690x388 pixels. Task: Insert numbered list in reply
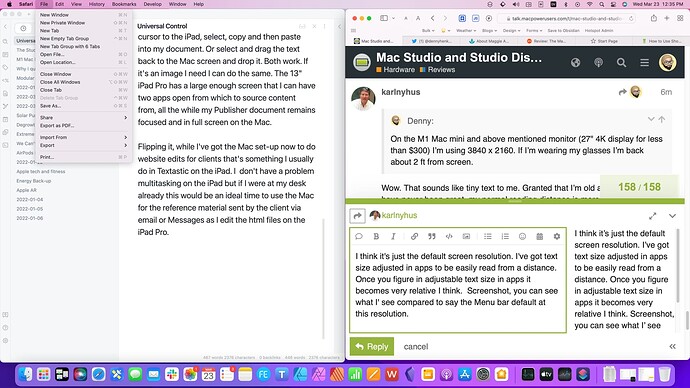(505, 236)
